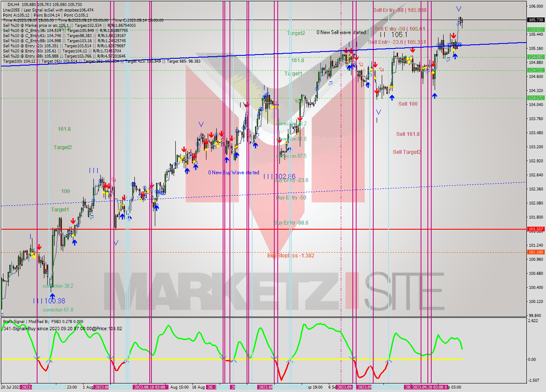Click the indicator scale value -1.507
546x392 pixels.
tap(533, 380)
